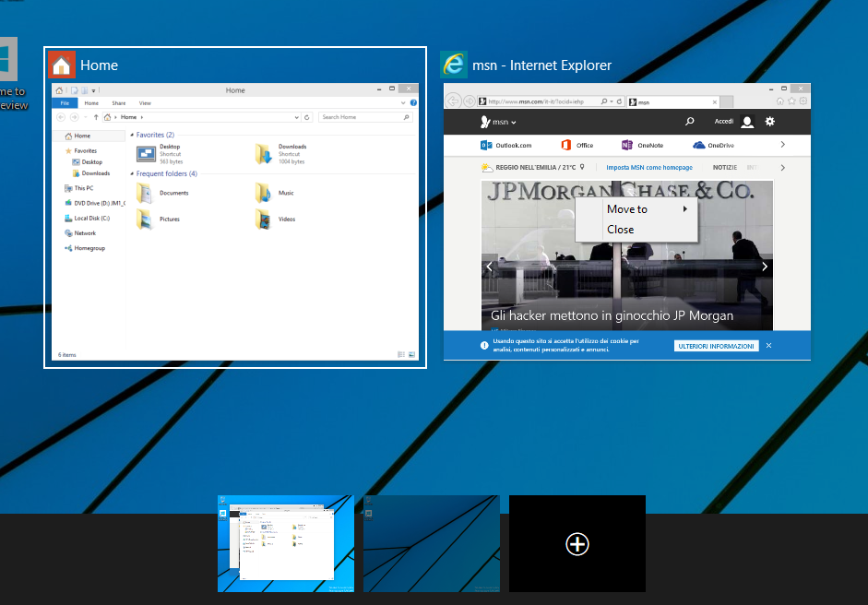Open the Move to submenu

(636, 209)
